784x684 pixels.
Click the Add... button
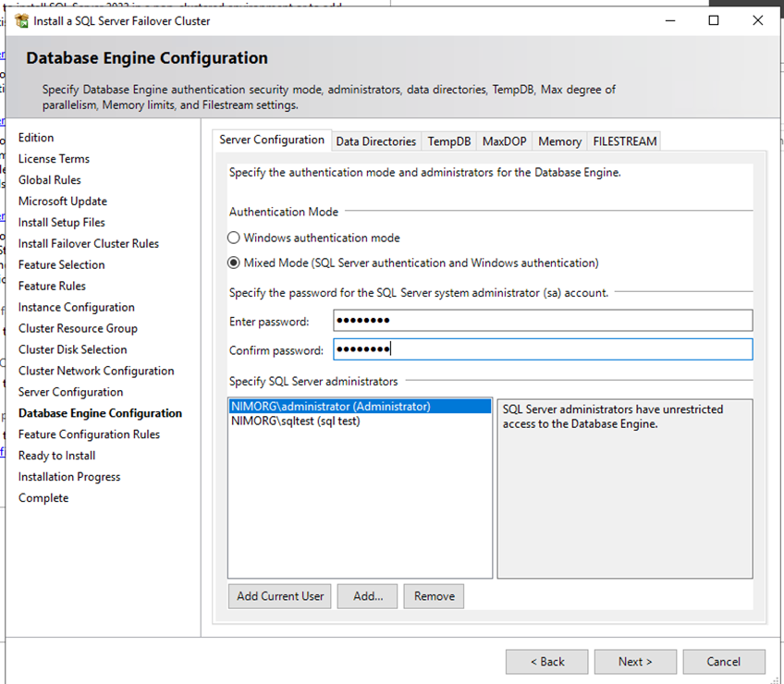[367, 596]
